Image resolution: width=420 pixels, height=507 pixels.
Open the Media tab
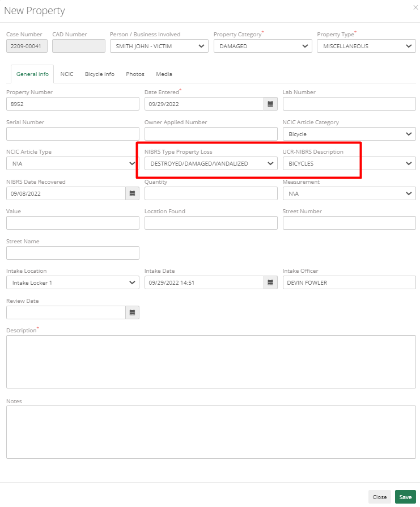click(x=164, y=74)
